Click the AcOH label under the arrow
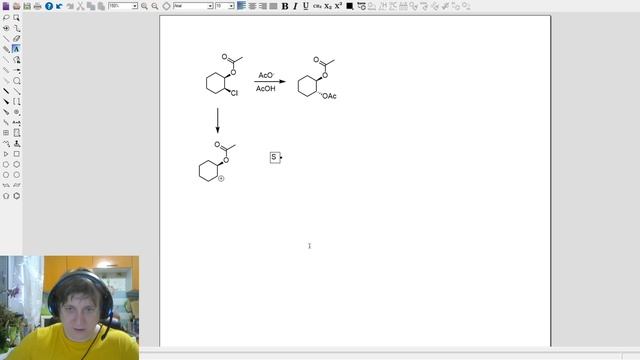 [266, 89]
